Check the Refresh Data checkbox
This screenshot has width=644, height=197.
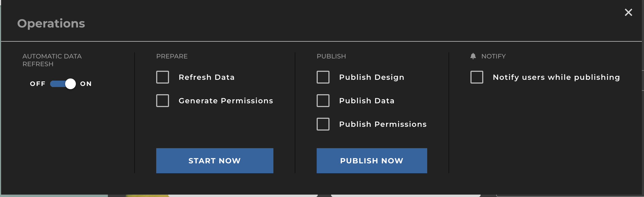click(x=163, y=77)
